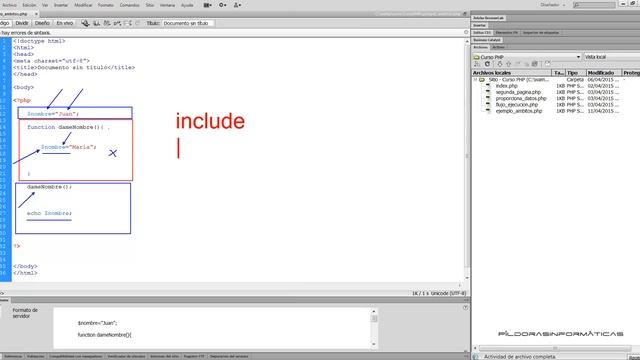
Task: Click the expand Files panel icon
Action: point(548,64)
